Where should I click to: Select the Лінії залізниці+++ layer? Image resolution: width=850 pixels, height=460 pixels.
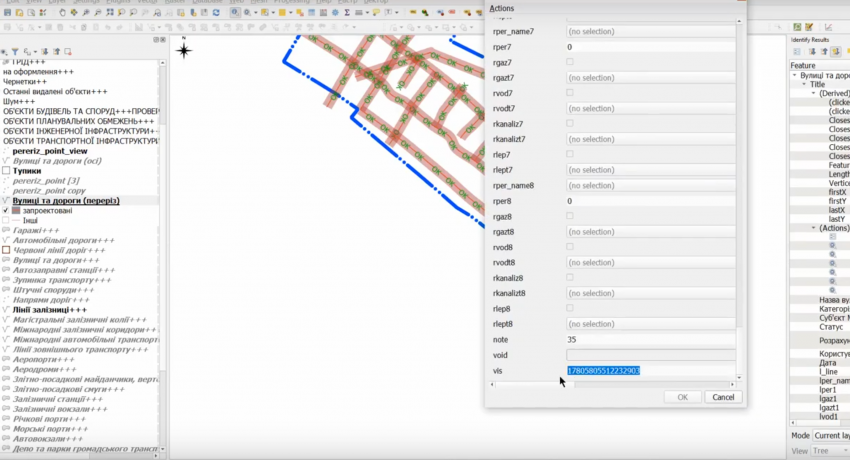point(49,310)
